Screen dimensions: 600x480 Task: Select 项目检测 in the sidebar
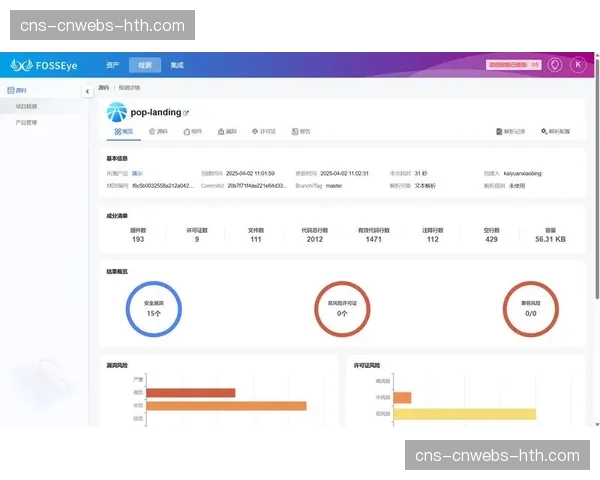tap(27, 106)
